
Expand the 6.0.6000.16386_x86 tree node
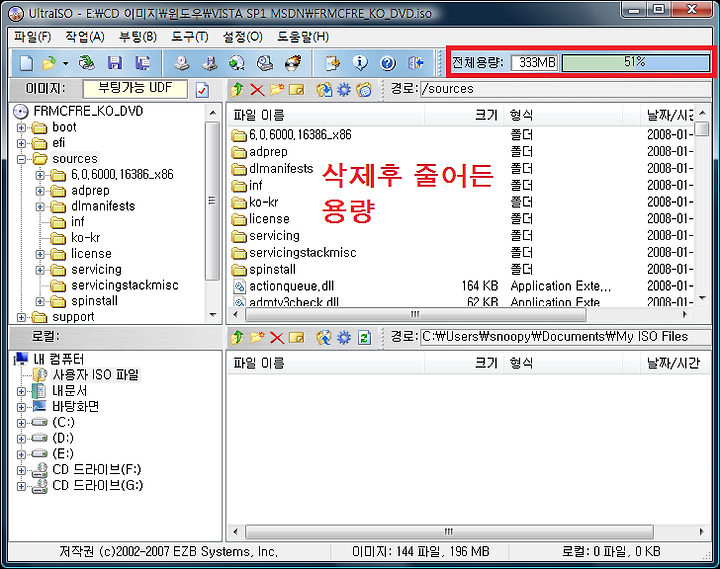click(x=40, y=175)
